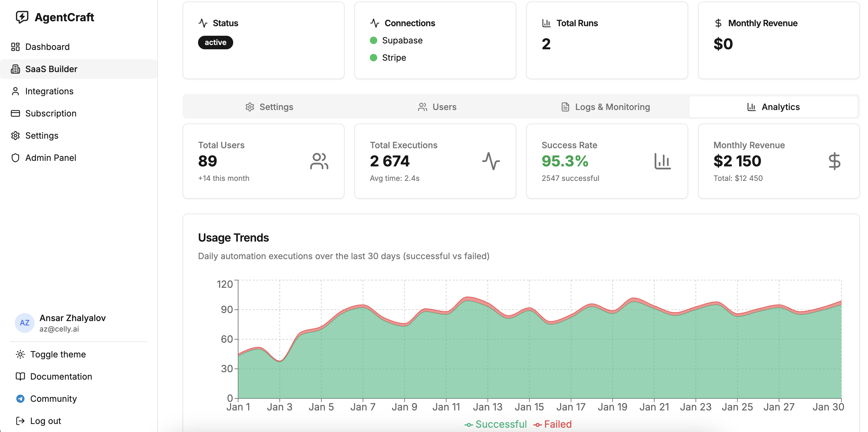Click the Success Rate bar chart icon

pyautogui.click(x=662, y=161)
